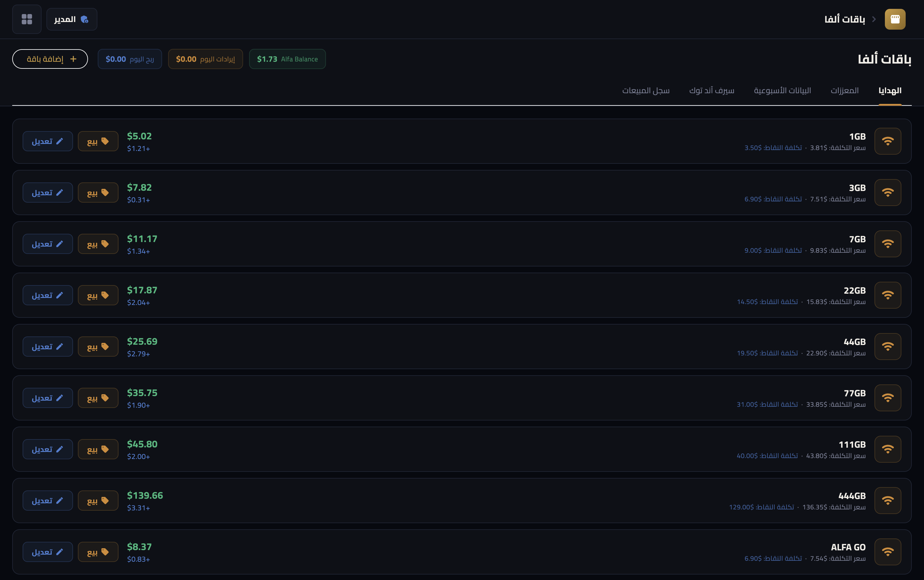924x580 pixels.
Task: Click the المدير admin role button
Action: (x=72, y=19)
